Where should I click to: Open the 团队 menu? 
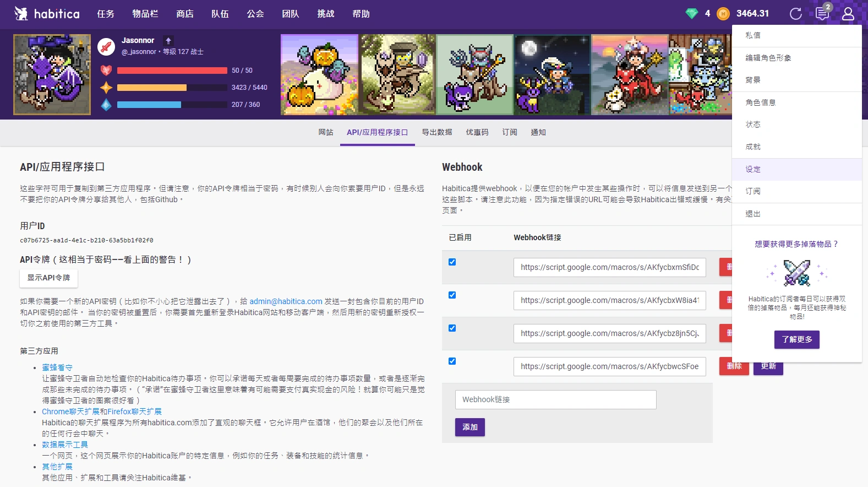(x=291, y=14)
